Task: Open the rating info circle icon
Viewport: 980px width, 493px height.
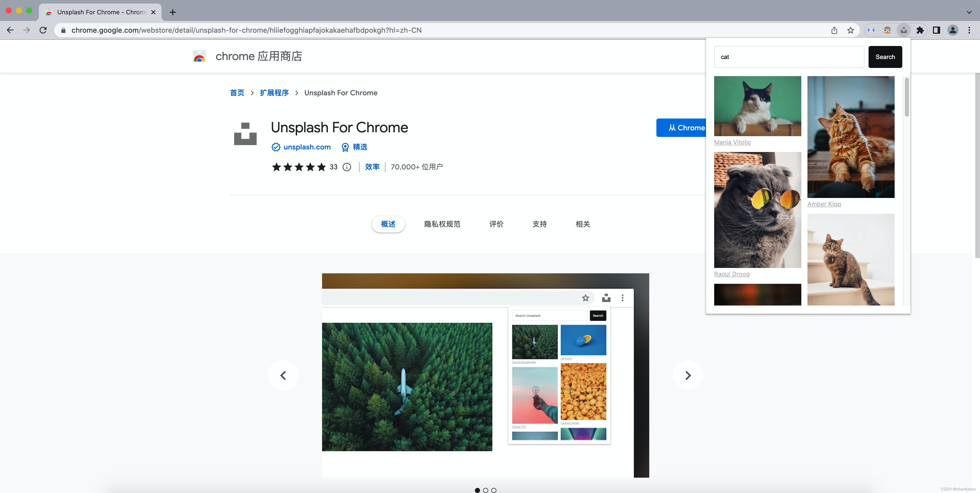Action: [347, 167]
